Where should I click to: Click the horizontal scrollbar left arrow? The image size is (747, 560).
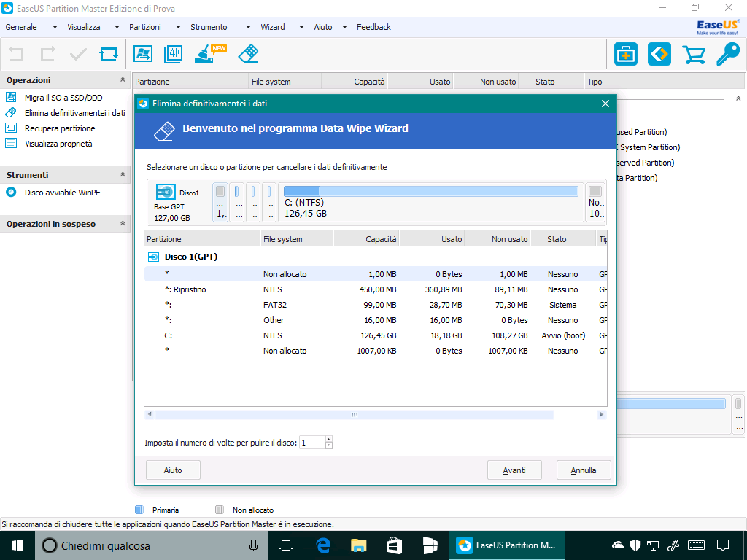click(x=150, y=414)
